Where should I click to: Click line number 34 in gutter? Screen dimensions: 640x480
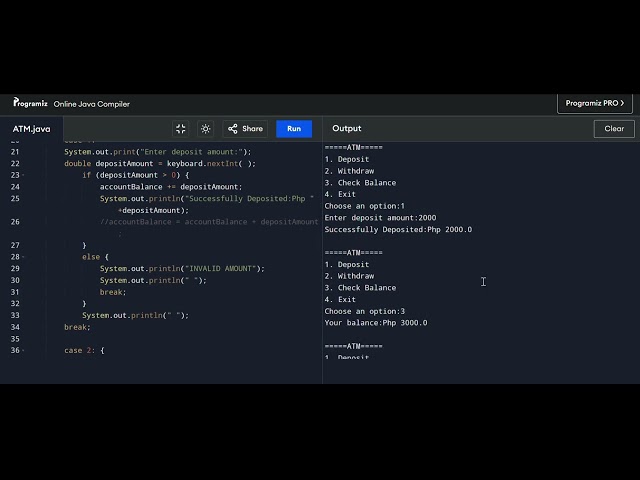tap(15, 327)
